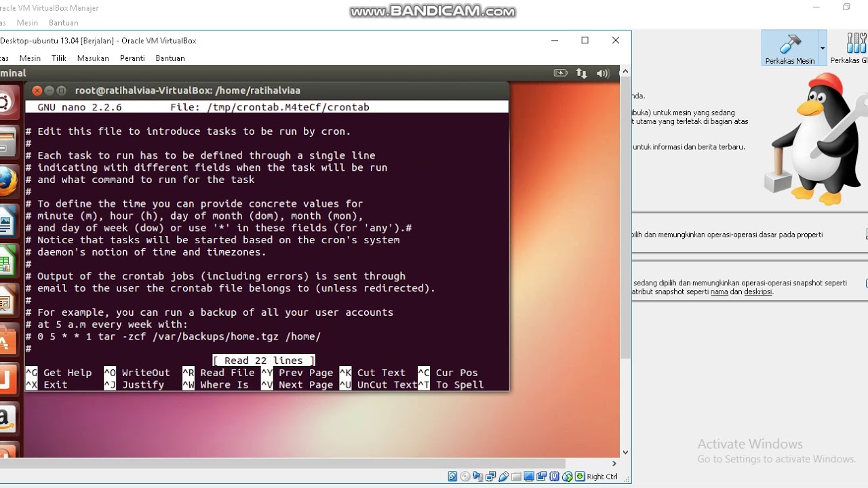Click the network adapters status icon

click(491, 476)
